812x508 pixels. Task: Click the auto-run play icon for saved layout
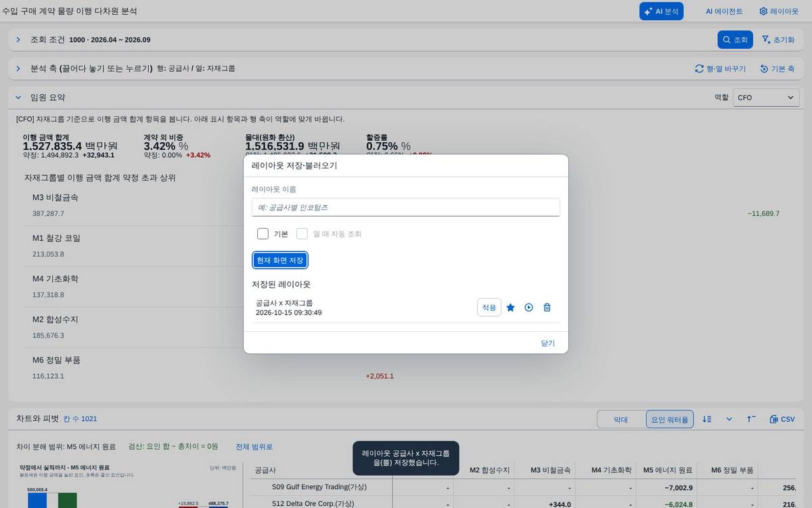pos(529,308)
